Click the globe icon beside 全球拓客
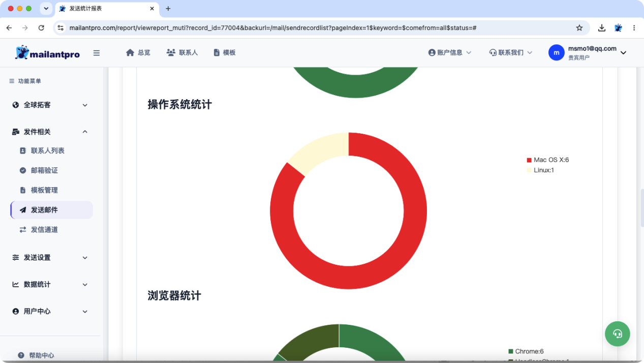This screenshot has width=644, height=363. point(16,105)
